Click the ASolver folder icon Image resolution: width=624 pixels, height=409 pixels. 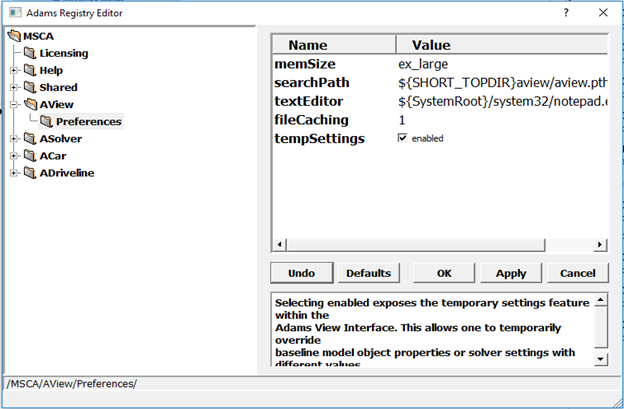click(30, 138)
